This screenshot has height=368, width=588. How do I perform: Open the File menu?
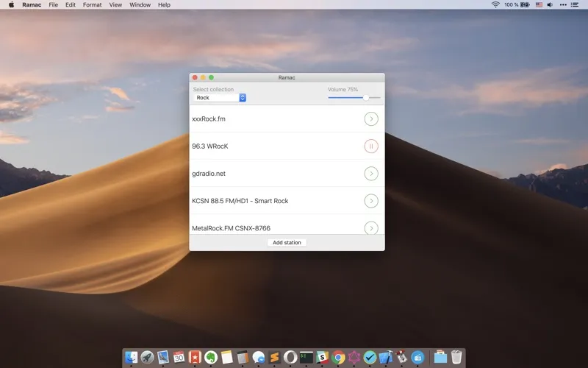53,5
